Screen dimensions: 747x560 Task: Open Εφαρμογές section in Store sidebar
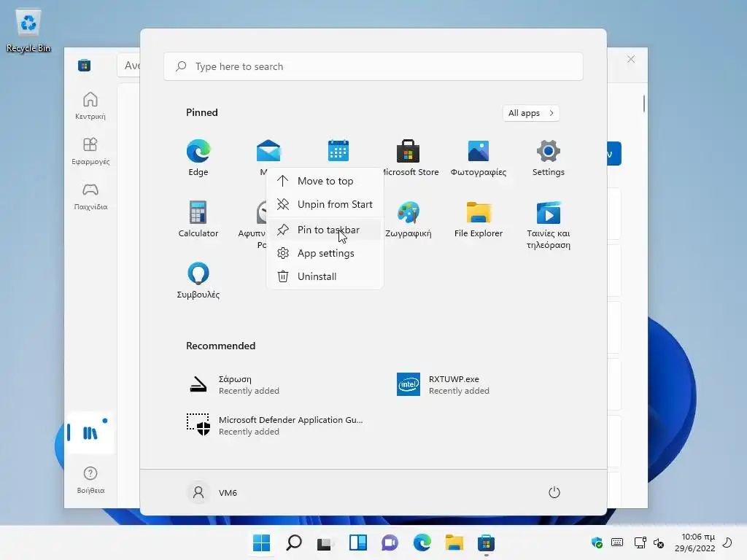coord(90,152)
